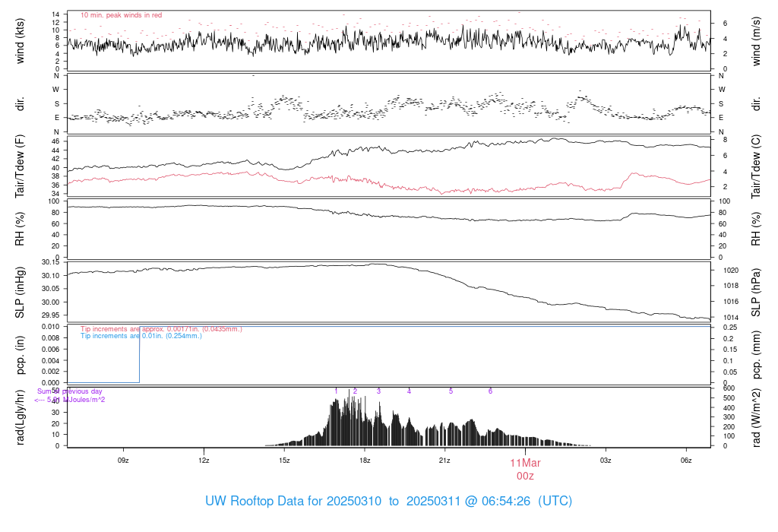Viewport: 778px width, 532px height.
Task: Click the blue tip increments 0.01in note
Action: pyautogui.click(x=141, y=336)
